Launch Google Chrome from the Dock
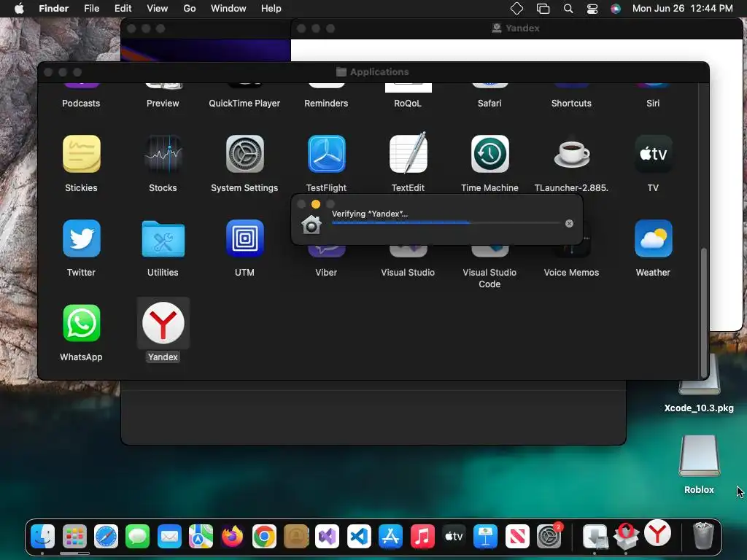 pos(264,537)
